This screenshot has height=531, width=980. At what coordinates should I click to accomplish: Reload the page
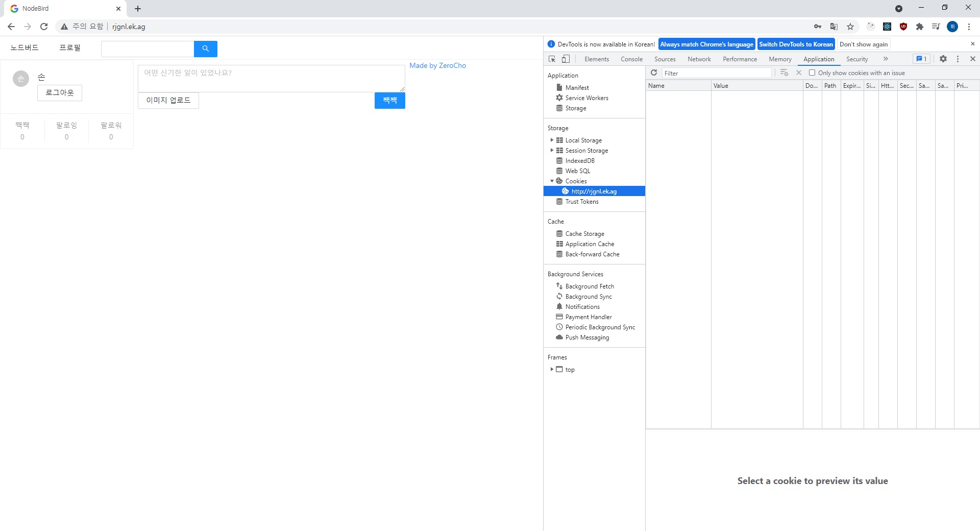[x=44, y=27]
